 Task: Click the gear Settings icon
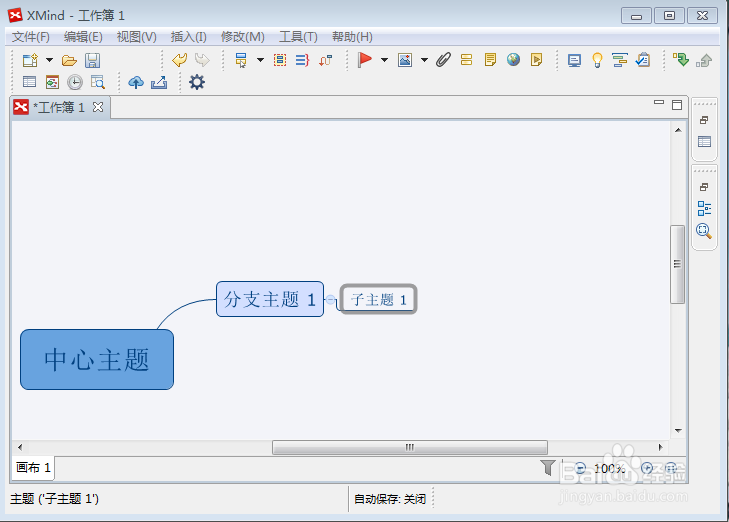click(197, 82)
